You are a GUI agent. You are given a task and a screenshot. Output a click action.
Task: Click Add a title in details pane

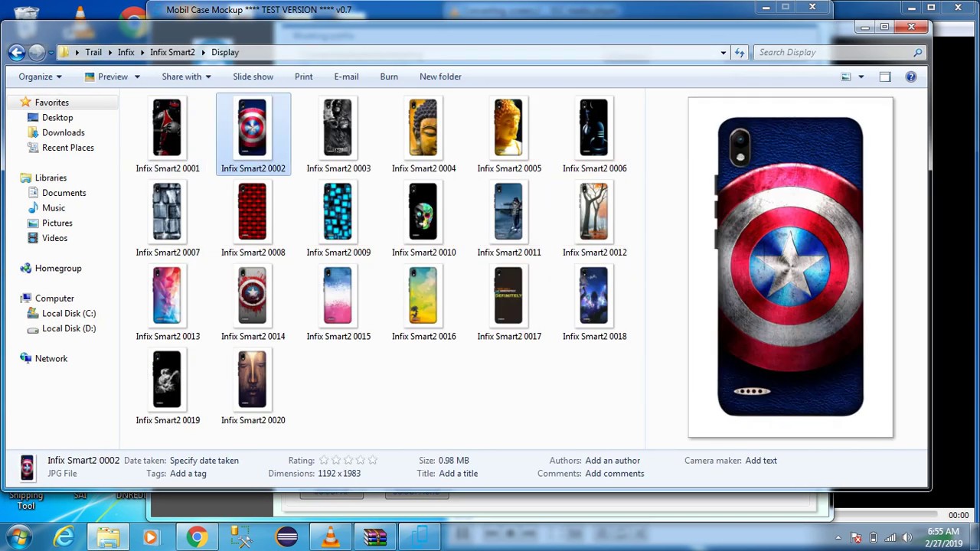[x=459, y=474]
